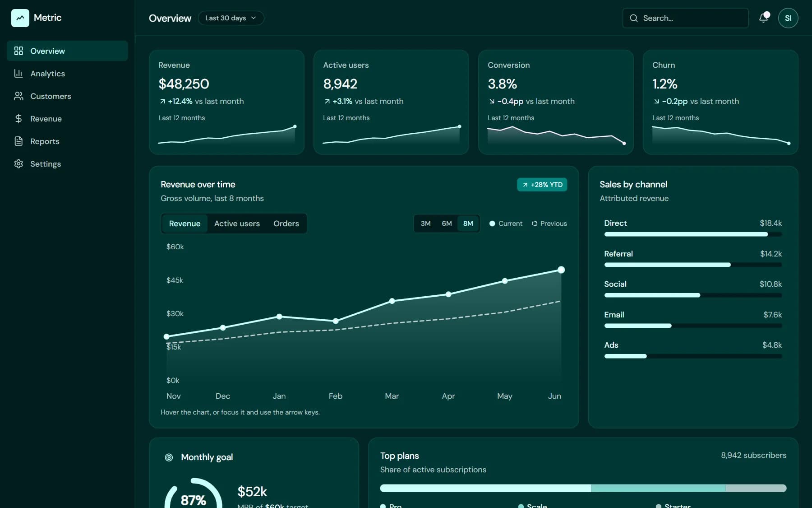Click the Mar data point on chart
Image resolution: width=812 pixels, height=508 pixels.
point(392,301)
